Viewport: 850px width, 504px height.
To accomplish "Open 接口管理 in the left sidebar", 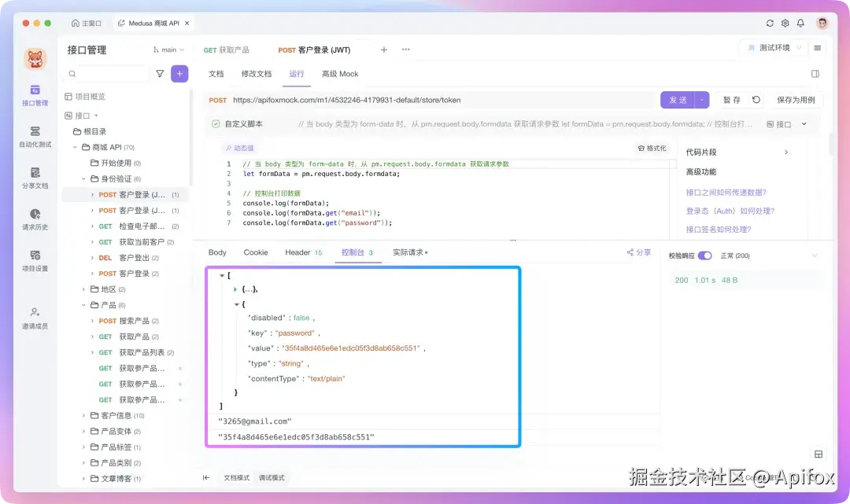I will [35, 95].
